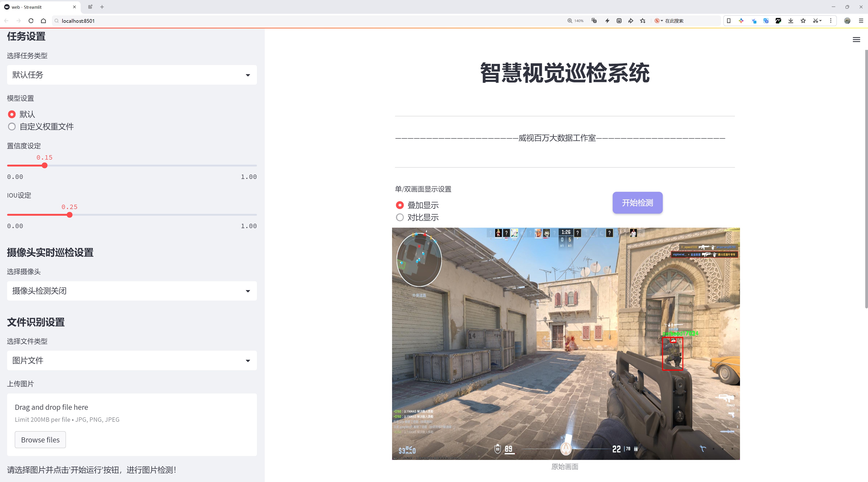Click the blue translate extension icon
Image resolution: width=868 pixels, height=482 pixels.
click(x=766, y=21)
